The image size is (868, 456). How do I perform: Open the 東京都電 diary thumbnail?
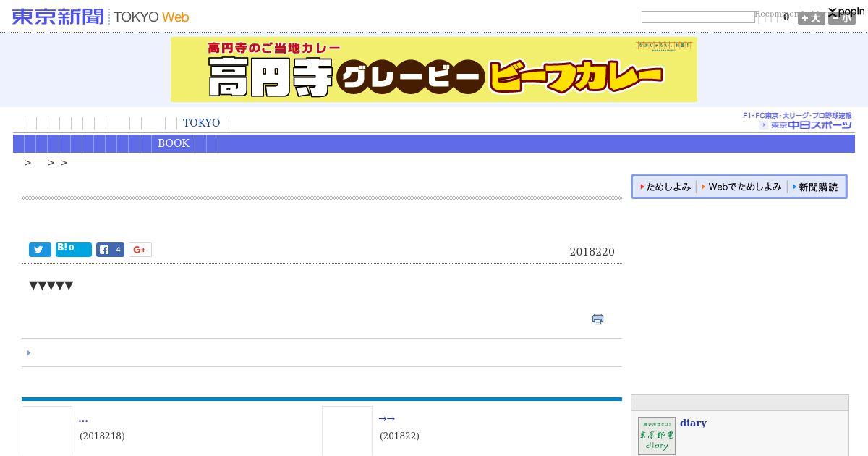pos(657,436)
